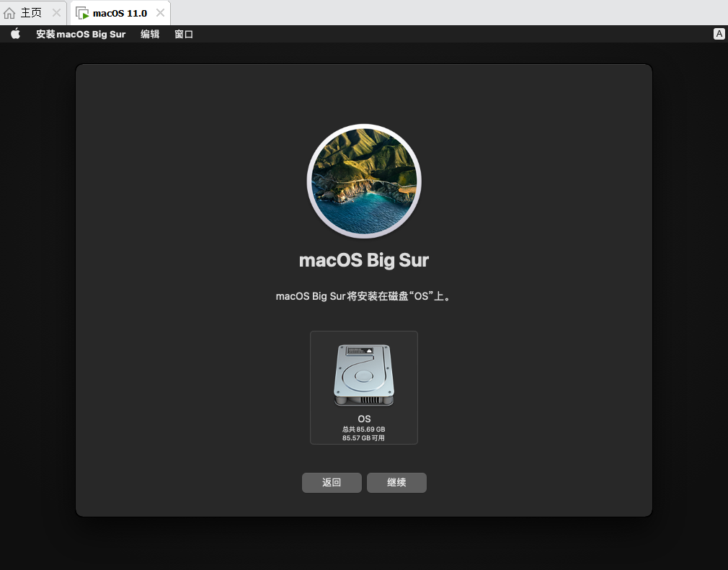Click the text 总共 85.69 GB
This screenshot has height=570, width=728.
pyautogui.click(x=363, y=429)
